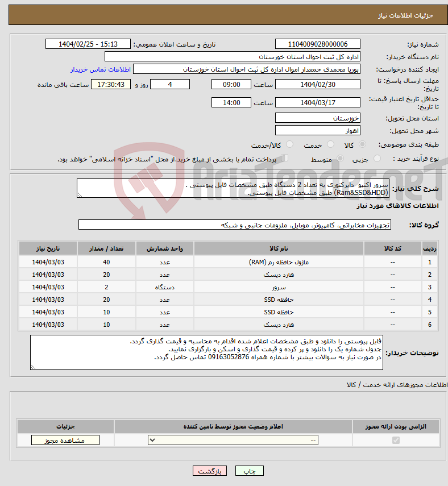Click the اطلاعات کالاهای مورد نیاز heading
Screen dimensions: 448x486
tap(397, 206)
